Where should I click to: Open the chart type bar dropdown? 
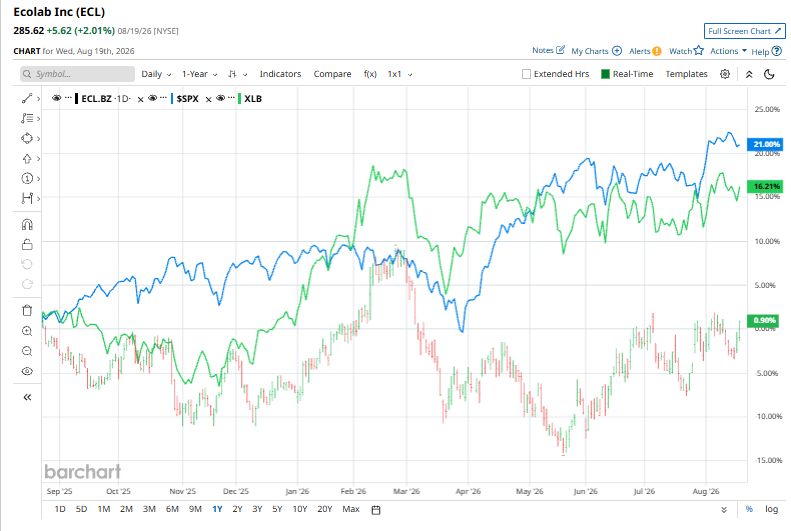pyautogui.click(x=238, y=74)
